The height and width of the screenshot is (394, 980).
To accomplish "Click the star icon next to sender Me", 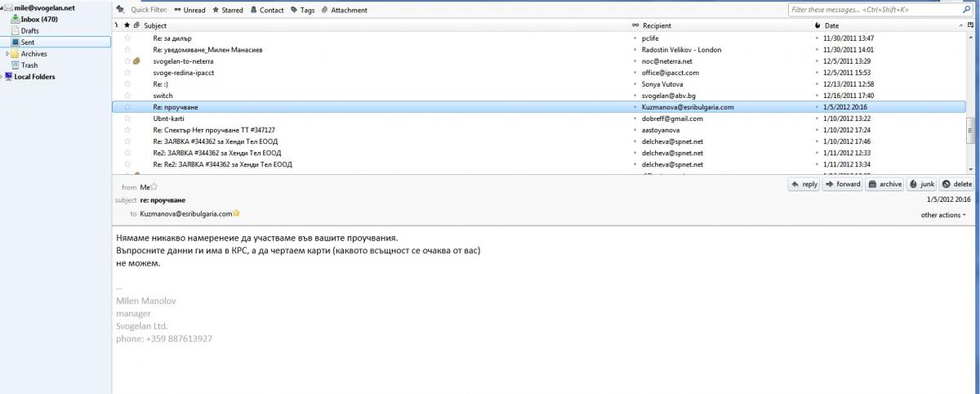I will (x=154, y=187).
